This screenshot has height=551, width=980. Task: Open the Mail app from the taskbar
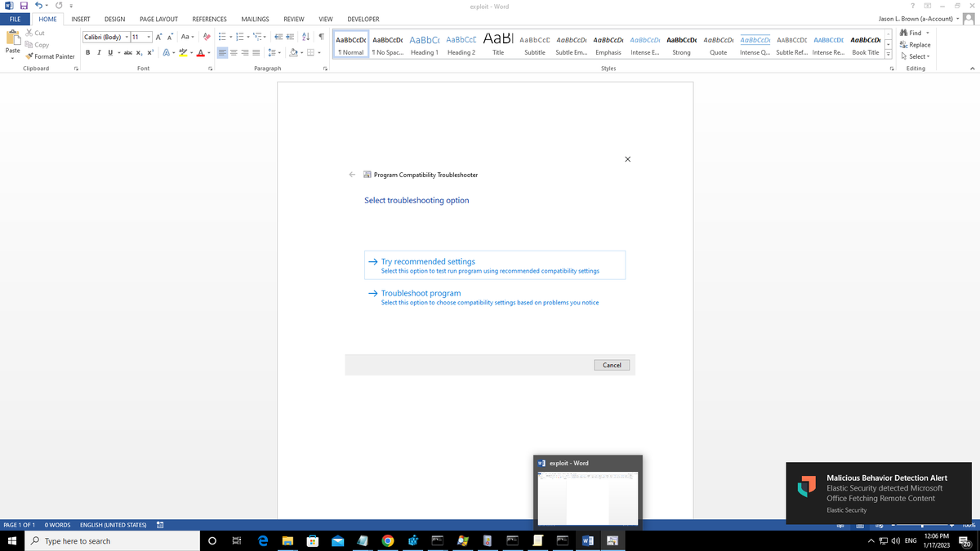(337, 540)
